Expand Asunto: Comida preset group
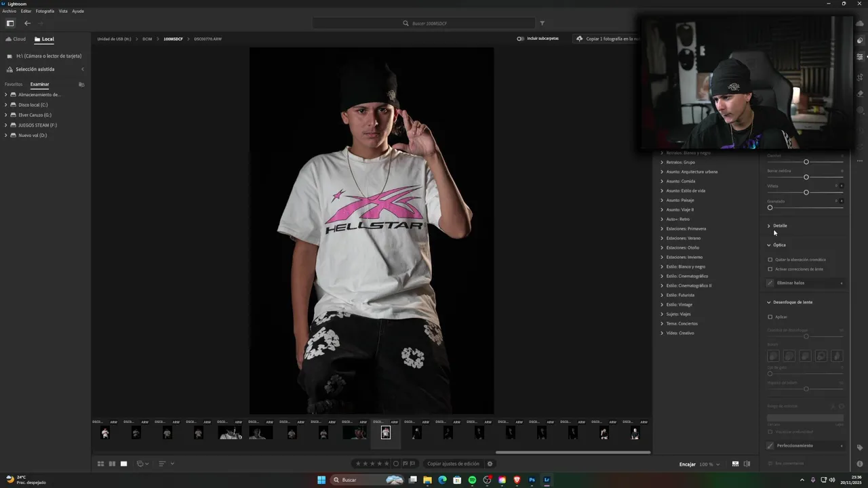Image resolution: width=868 pixels, height=488 pixels. click(662, 181)
